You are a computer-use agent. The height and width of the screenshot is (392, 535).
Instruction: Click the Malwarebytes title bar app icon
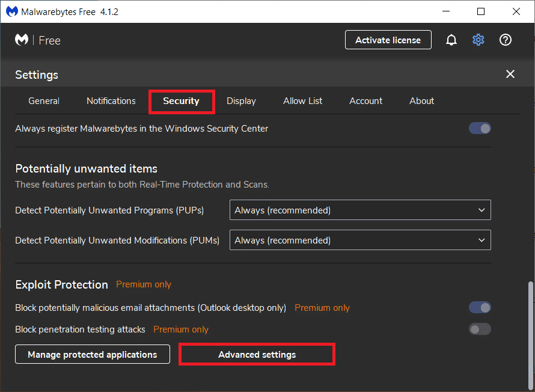(11, 11)
